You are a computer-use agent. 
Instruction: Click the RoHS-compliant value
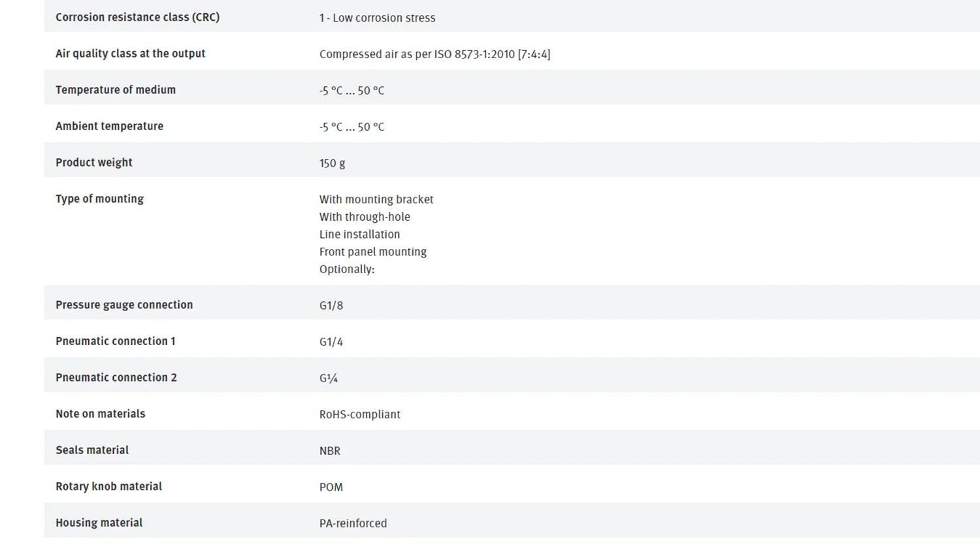point(359,414)
